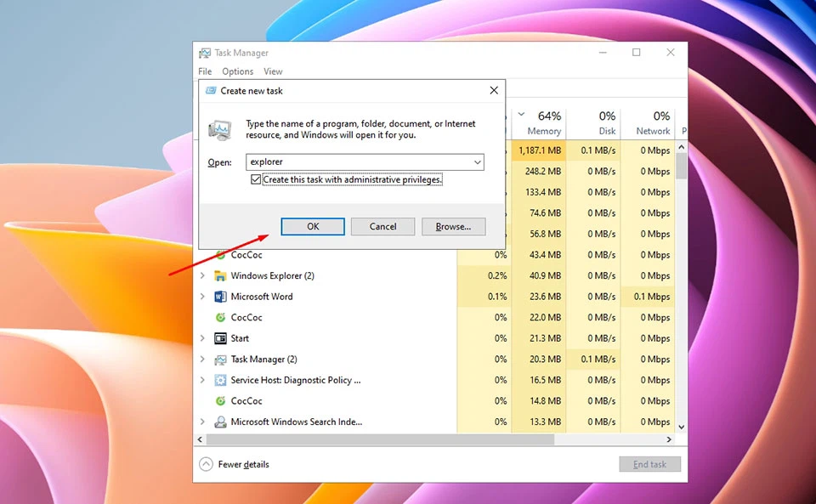Click the horizontal scrollbar right arrow
Image resolution: width=816 pixels, height=504 pixels.
(x=669, y=439)
